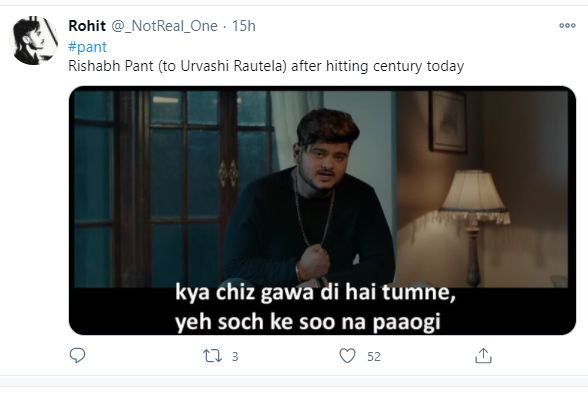Click the subtitle line 'yeh soch ke soo na paaogi'

[308, 322]
